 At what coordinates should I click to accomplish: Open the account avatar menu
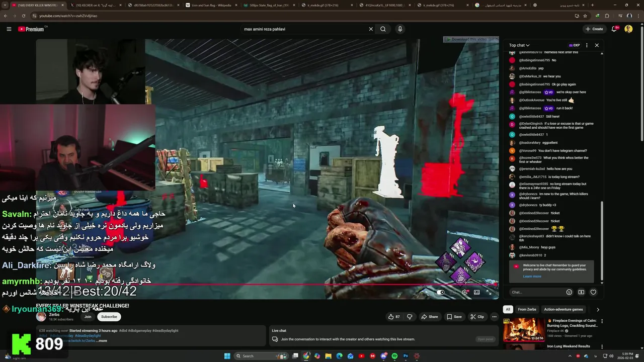click(628, 29)
